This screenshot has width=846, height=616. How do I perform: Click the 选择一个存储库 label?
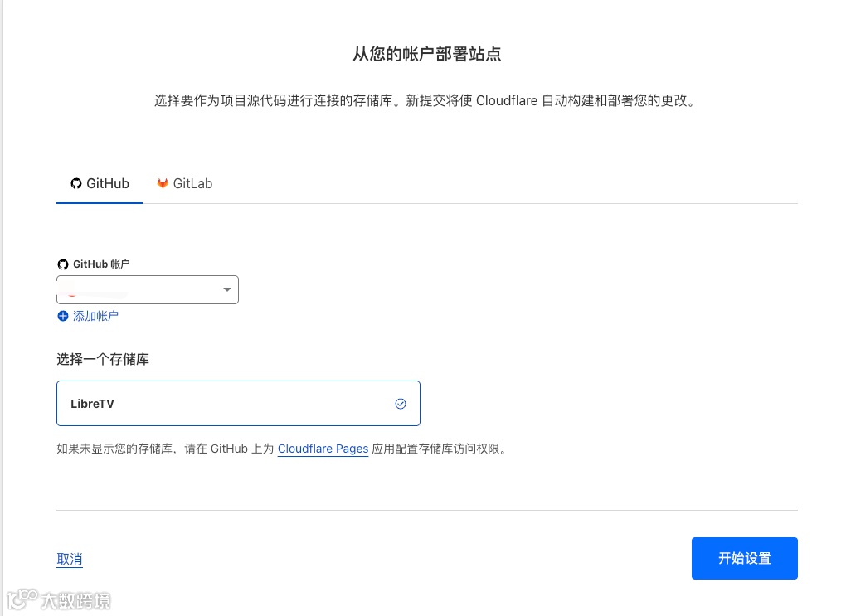103,359
